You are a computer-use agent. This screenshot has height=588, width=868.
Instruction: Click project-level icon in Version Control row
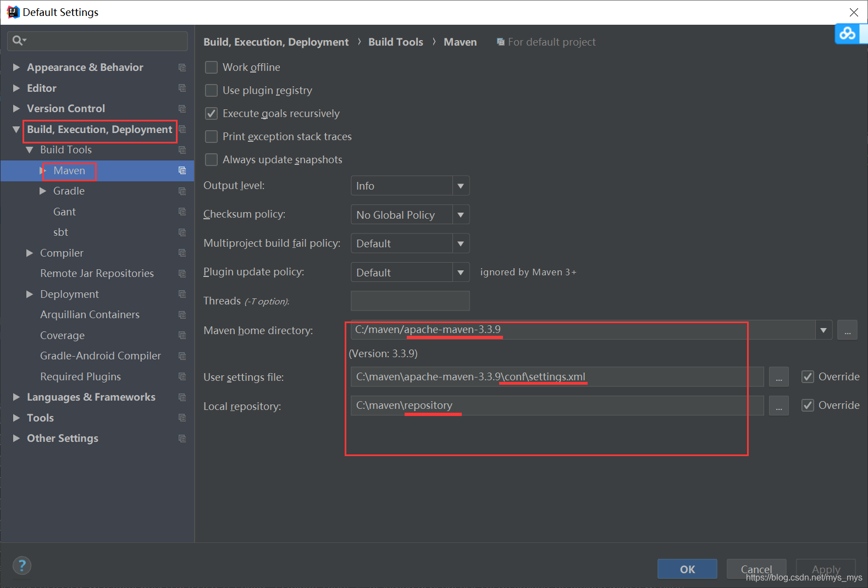tap(183, 109)
